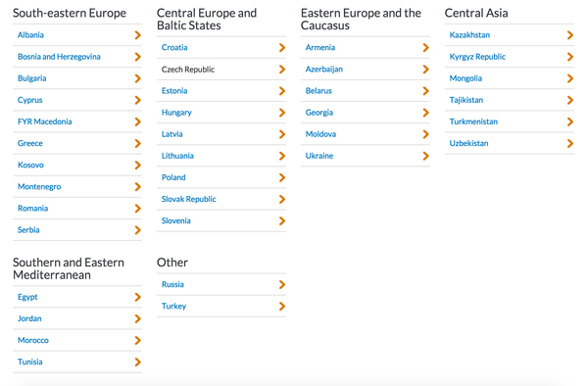The image size is (588, 386).
Task: Select the Kyrgyz Republic link
Action: click(x=477, y=57)
